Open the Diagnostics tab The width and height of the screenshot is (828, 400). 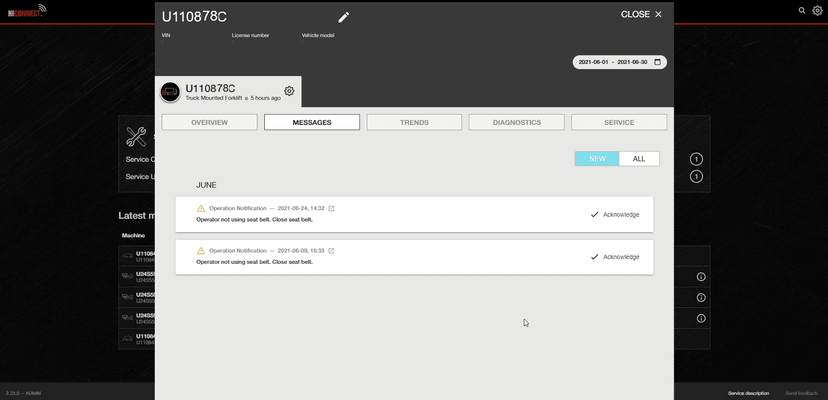tap(516, 122)
